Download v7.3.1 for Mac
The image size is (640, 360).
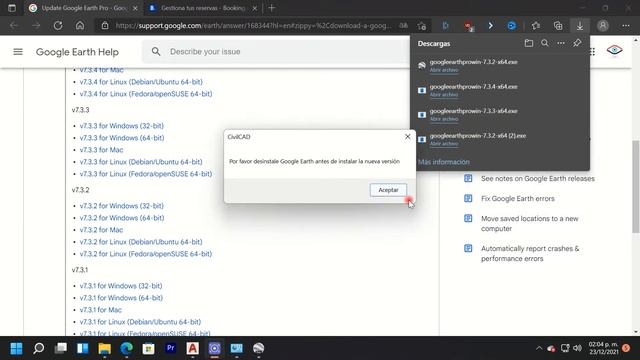100,310
